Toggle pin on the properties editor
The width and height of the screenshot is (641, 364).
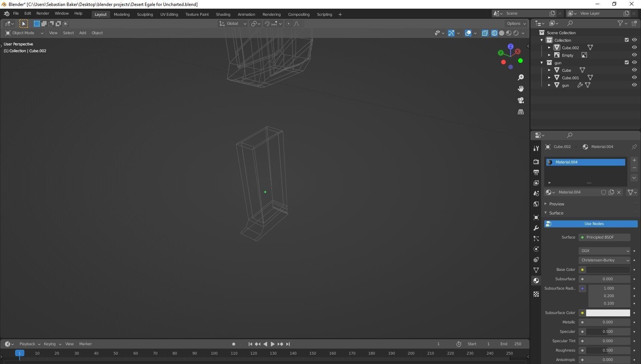(x=634, y=147)
